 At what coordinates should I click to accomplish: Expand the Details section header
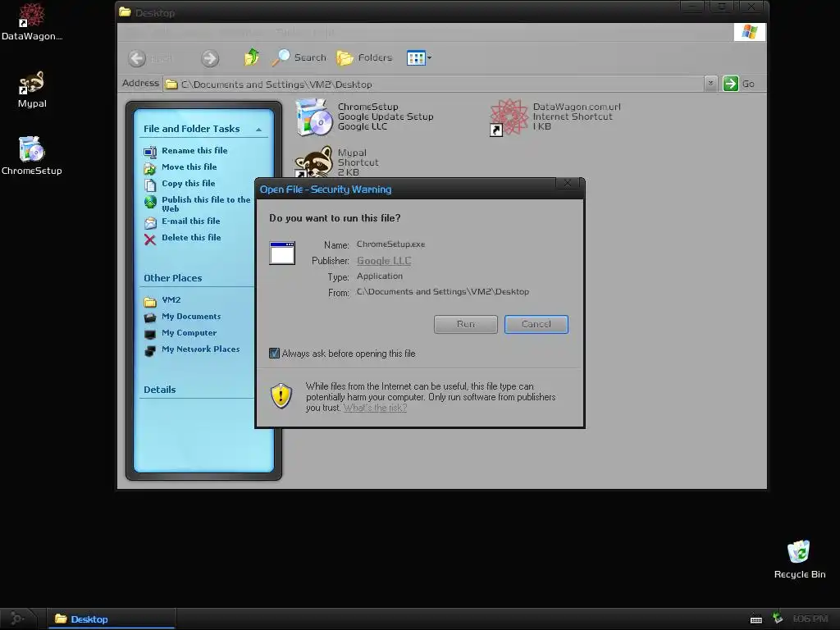click(x=160, y=390)
